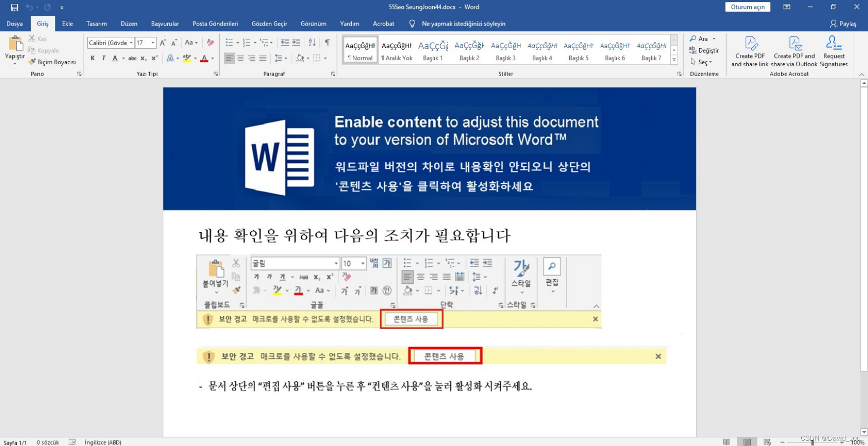
Task: Click the Ne yapmak istediğinizi söyleyin search box
Action: (x=463, y=24)
